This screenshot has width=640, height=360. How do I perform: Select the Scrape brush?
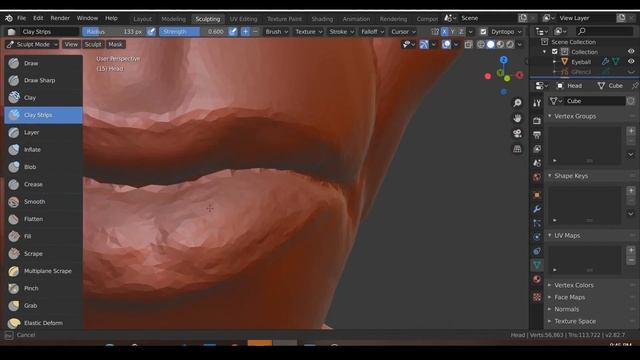[43, 253]
